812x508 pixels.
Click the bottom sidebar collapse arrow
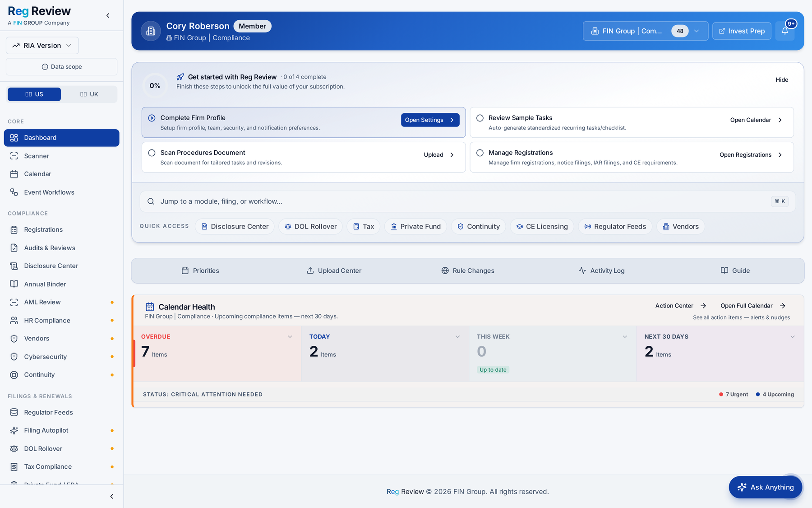coord(111,496)
